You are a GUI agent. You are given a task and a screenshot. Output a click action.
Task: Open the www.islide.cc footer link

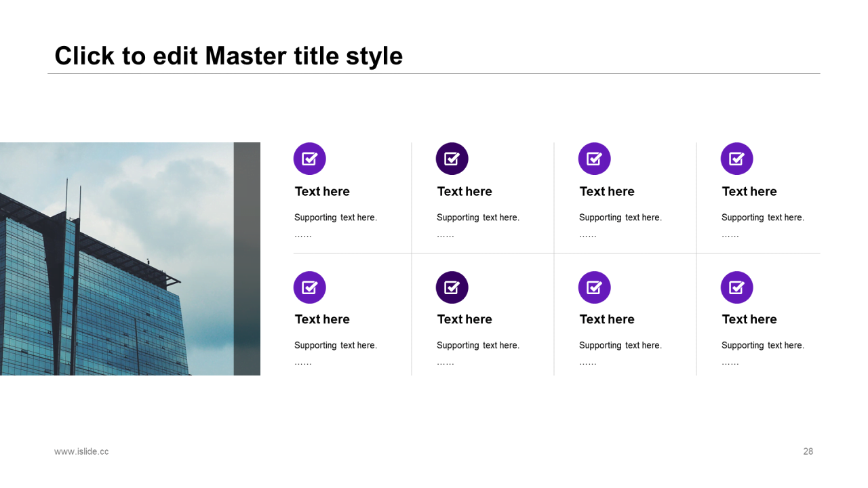coord(81,451)
